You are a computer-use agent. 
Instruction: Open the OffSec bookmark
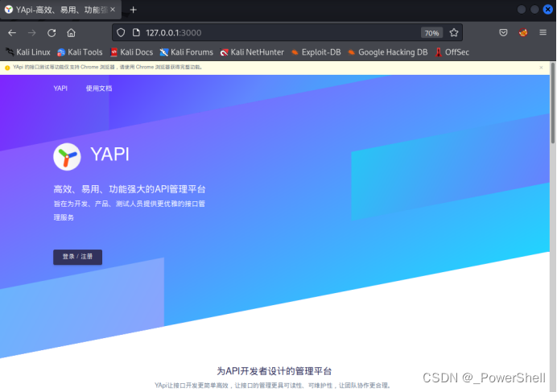pyautogui.click(x=452, y=52)
